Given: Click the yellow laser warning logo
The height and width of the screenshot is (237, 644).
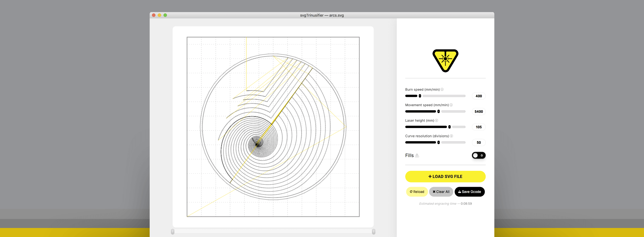Looking at the screenshot, I should [x=445, y=60].
